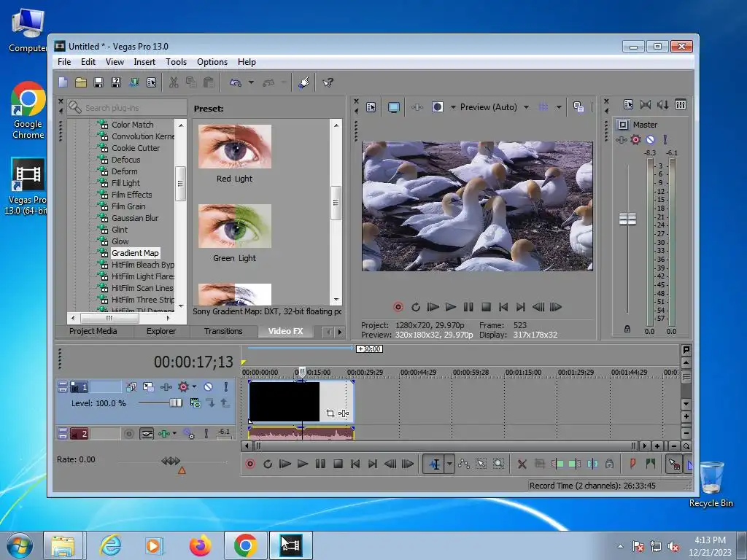Click Event Pan/Crop icon on video clip
This screenshot has width=747, height=560.
330,413
